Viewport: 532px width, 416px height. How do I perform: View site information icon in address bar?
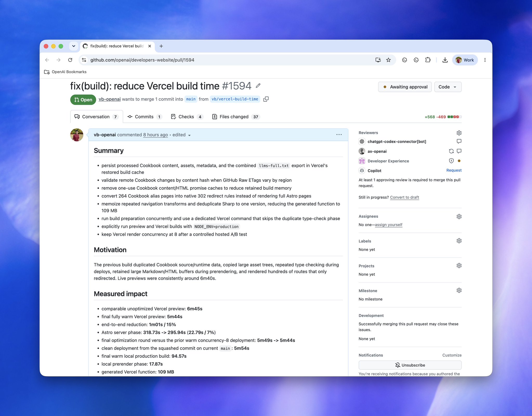(84, 60)
